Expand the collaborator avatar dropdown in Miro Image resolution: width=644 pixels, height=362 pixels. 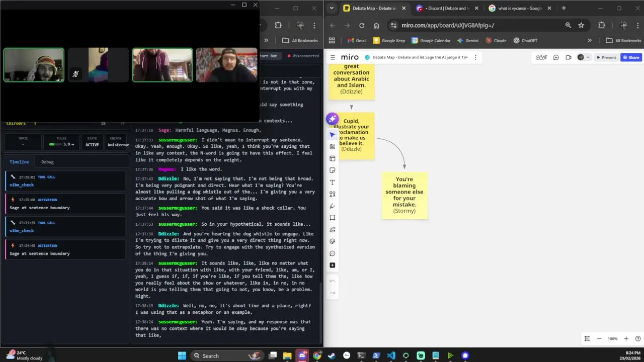pyautogui.click(x=588, y=57)
